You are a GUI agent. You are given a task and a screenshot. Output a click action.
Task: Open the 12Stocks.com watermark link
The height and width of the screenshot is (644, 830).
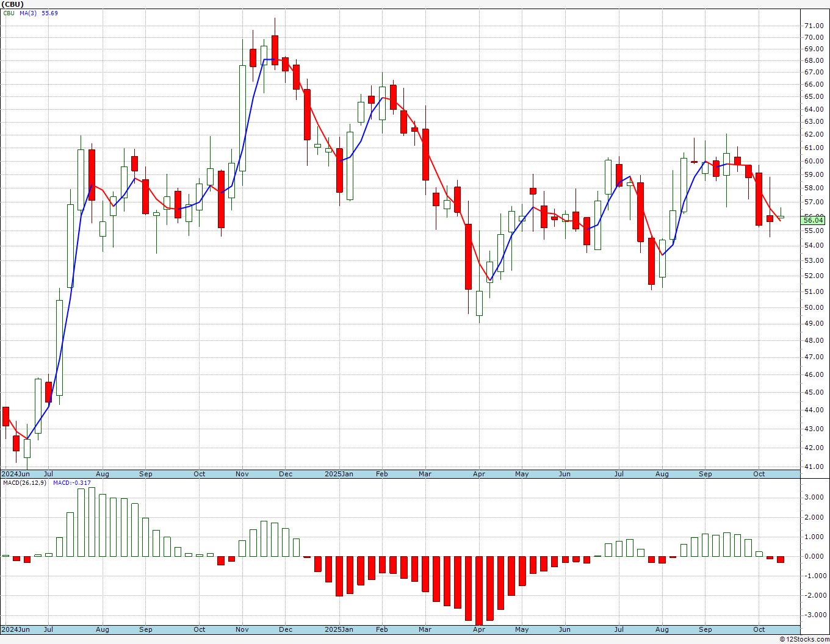tap(804, 639)
